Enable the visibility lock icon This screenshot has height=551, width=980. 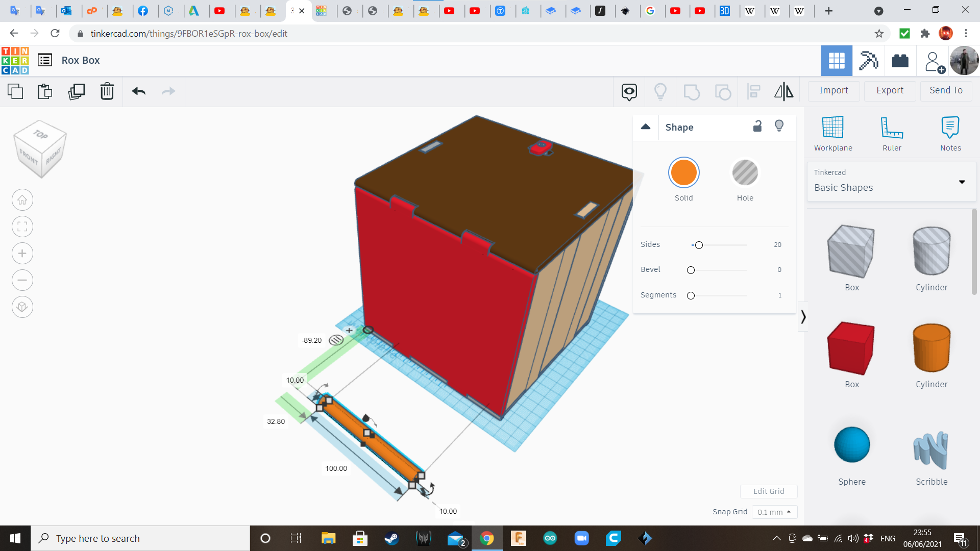[x=758, y=127]
